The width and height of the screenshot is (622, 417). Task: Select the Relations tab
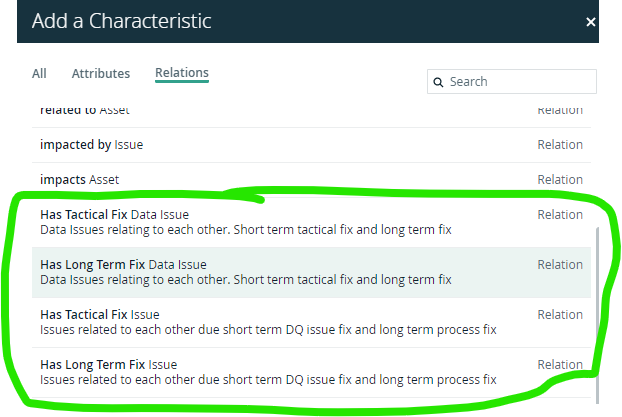pos(182,73)
